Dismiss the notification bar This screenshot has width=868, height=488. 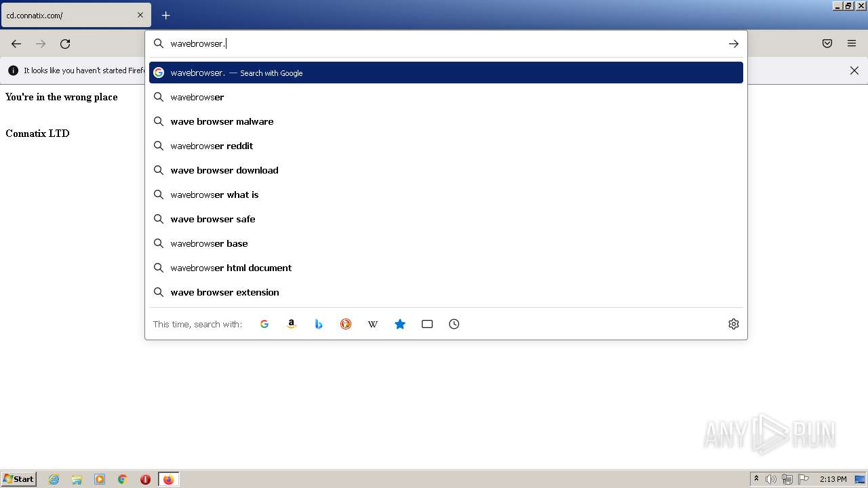tap(854, 70)
